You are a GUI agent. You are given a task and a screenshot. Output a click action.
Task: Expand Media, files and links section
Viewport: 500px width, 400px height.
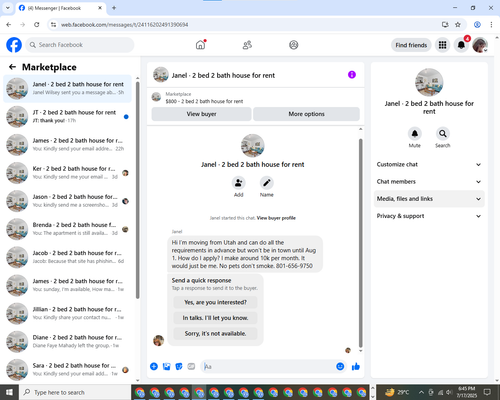429,199
